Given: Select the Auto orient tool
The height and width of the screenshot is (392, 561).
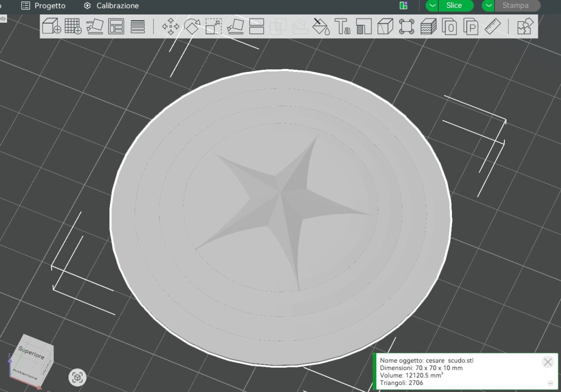Looking at the screenshot, I should pyautogui.click(x=94, y=26).
